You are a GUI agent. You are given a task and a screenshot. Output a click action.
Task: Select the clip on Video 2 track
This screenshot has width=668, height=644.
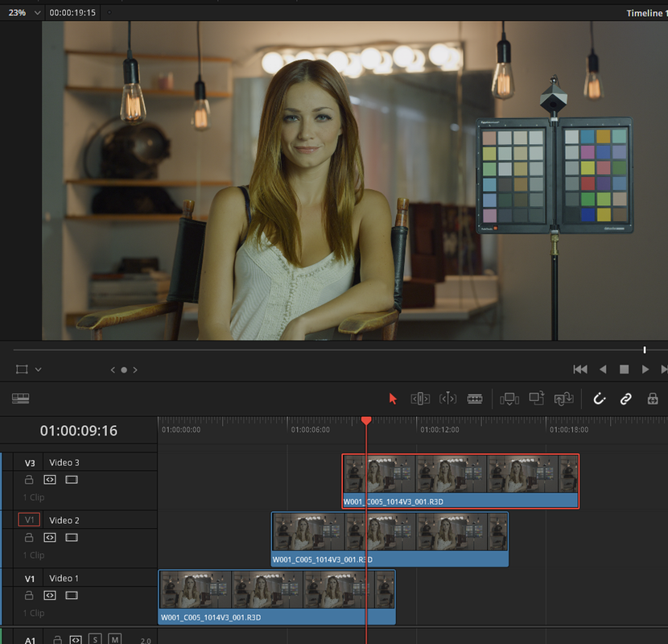pos(390,539)
